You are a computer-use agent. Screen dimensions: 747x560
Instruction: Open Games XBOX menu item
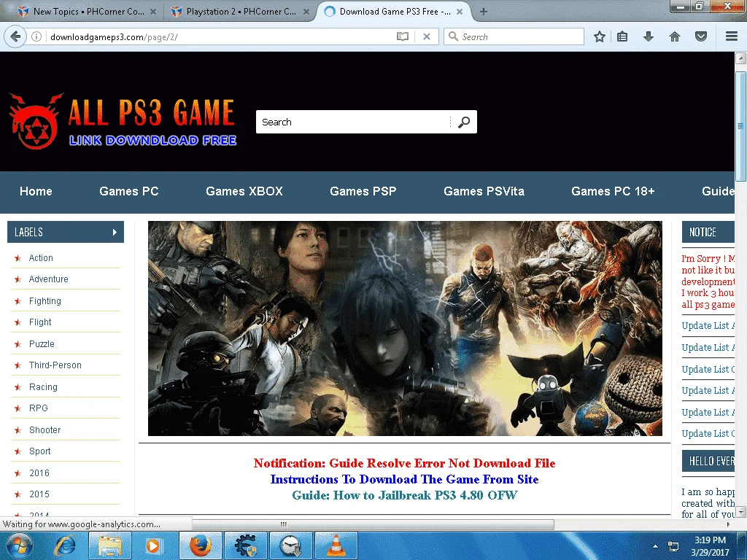click(244, 192)
